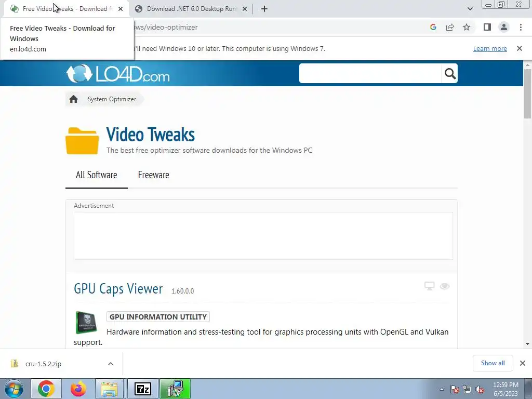532x399 pixels.
Task: Click the Show all downloads button
Action: pyautogui.click(x=493, y=363)
